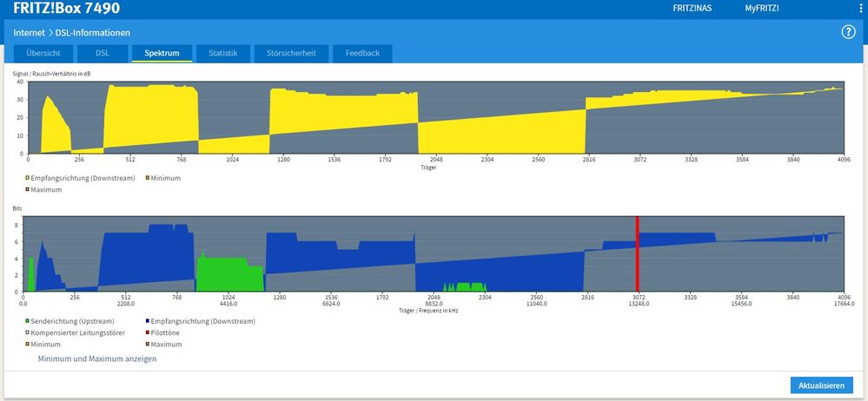Open MyFRITZ! link in header
The image size is (868, 401).
[x=762, y=9]
